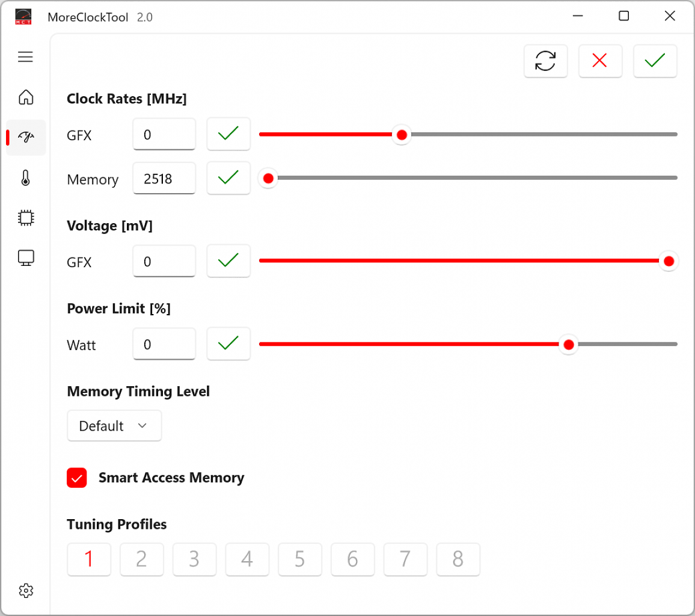Apply the GFX voltage checkmark

click(228, 260)
